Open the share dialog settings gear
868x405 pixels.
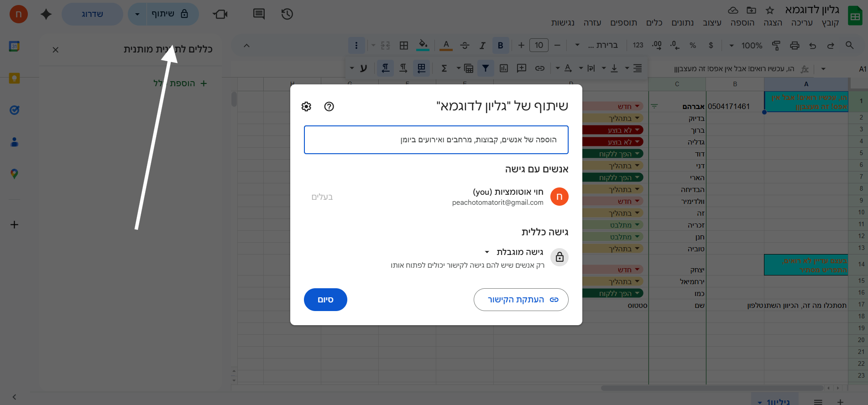pos(306,106)
